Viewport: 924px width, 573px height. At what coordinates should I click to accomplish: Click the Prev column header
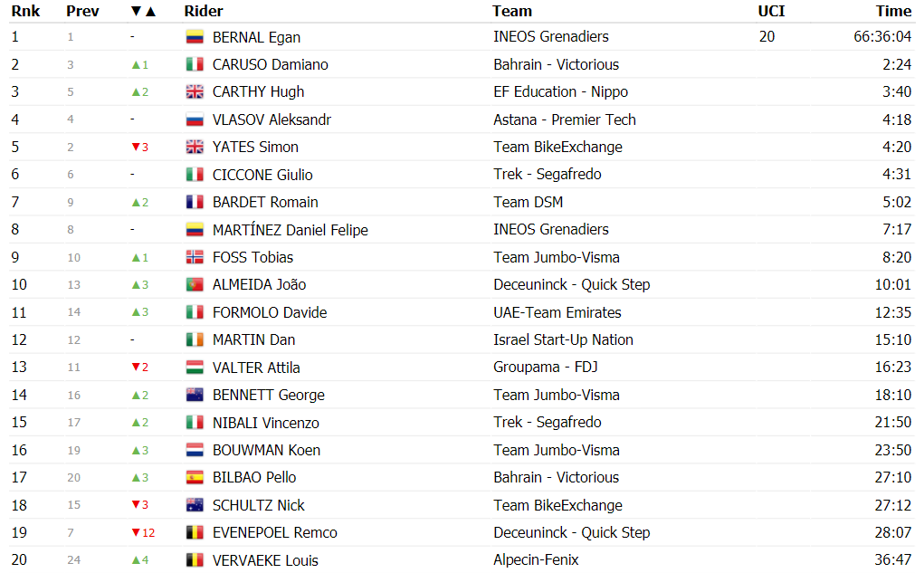pyautogui.click(x=82, y=11)
